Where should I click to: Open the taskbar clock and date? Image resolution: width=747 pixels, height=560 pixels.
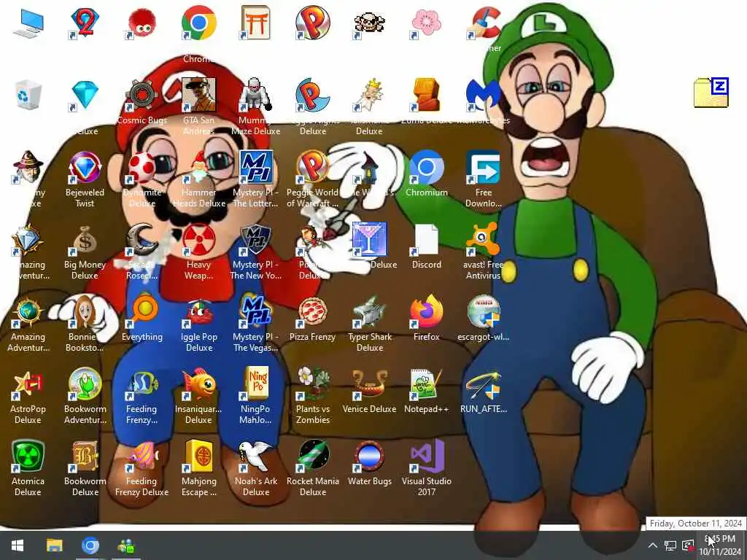(x=720, y=545)
